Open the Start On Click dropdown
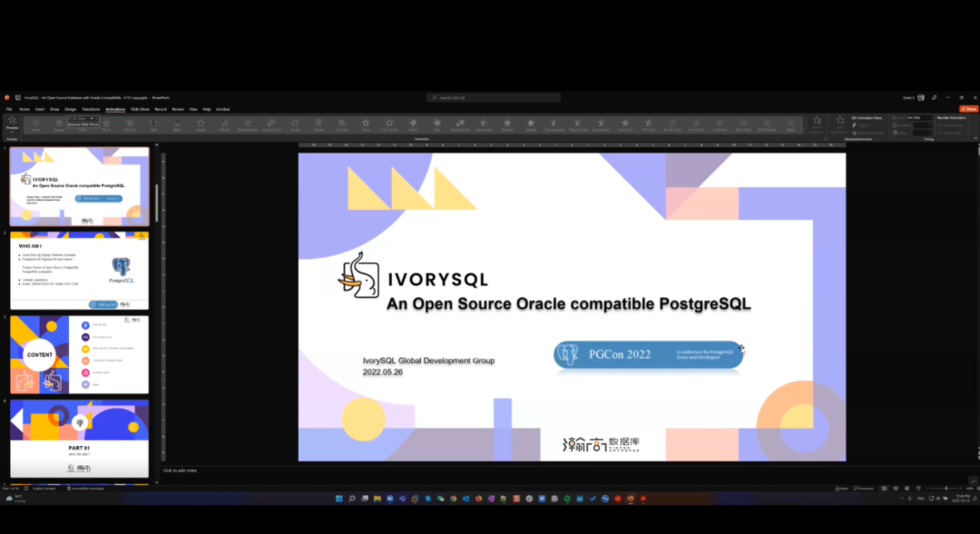 coord(918,117)
